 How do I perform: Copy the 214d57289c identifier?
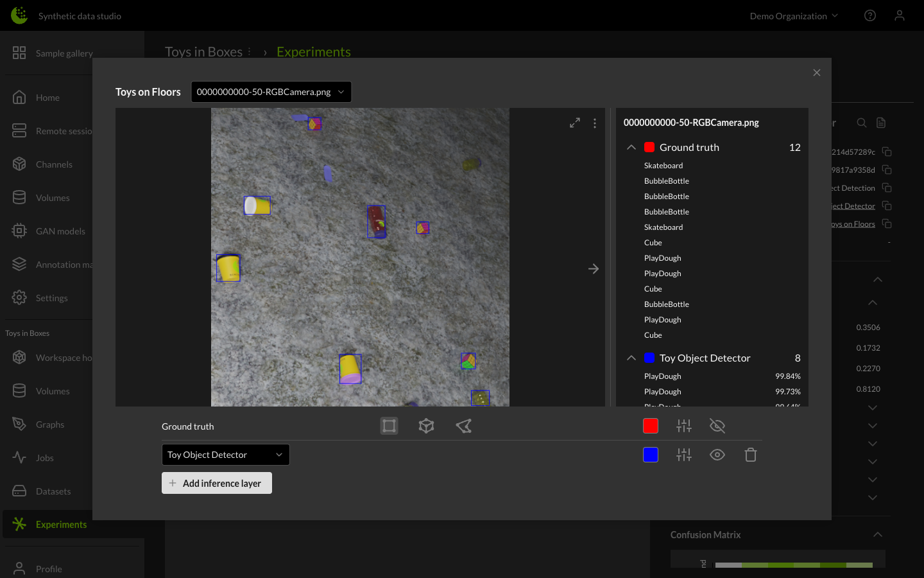887,152
